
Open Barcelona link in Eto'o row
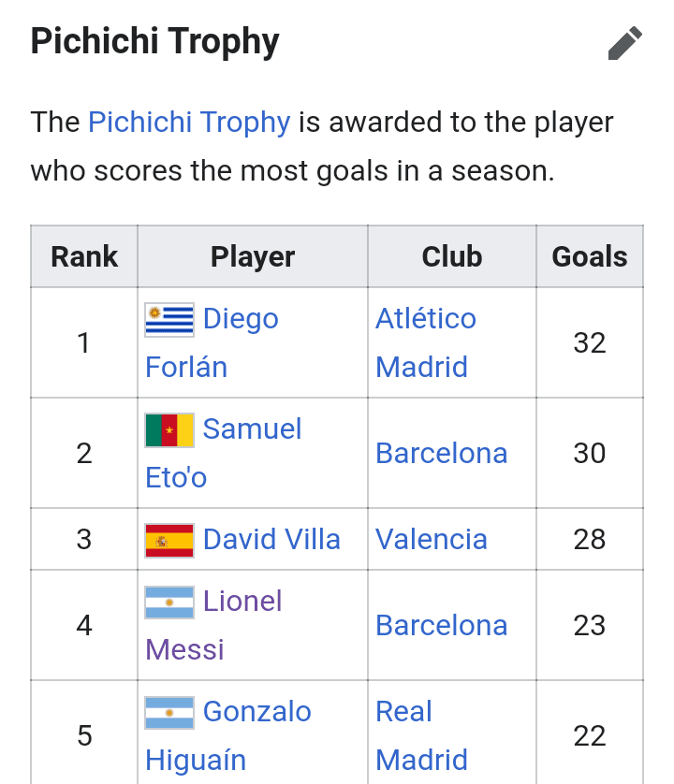pos(441,454)
